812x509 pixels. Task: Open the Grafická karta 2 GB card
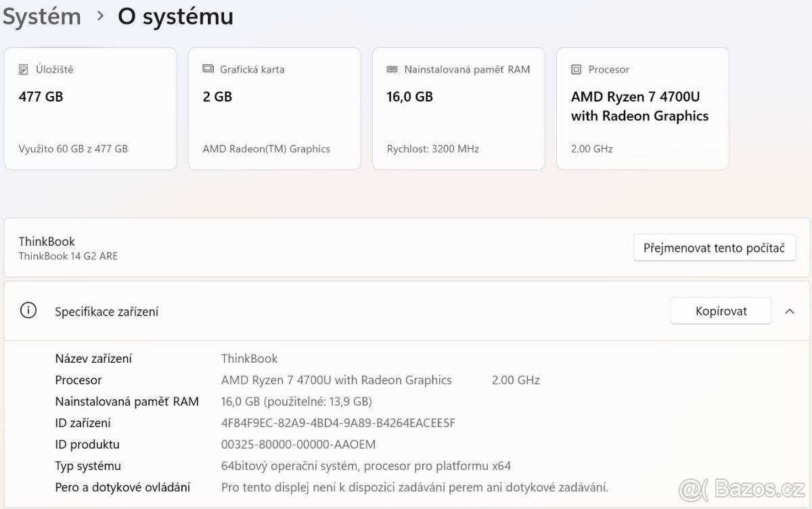tap(274, 108)
